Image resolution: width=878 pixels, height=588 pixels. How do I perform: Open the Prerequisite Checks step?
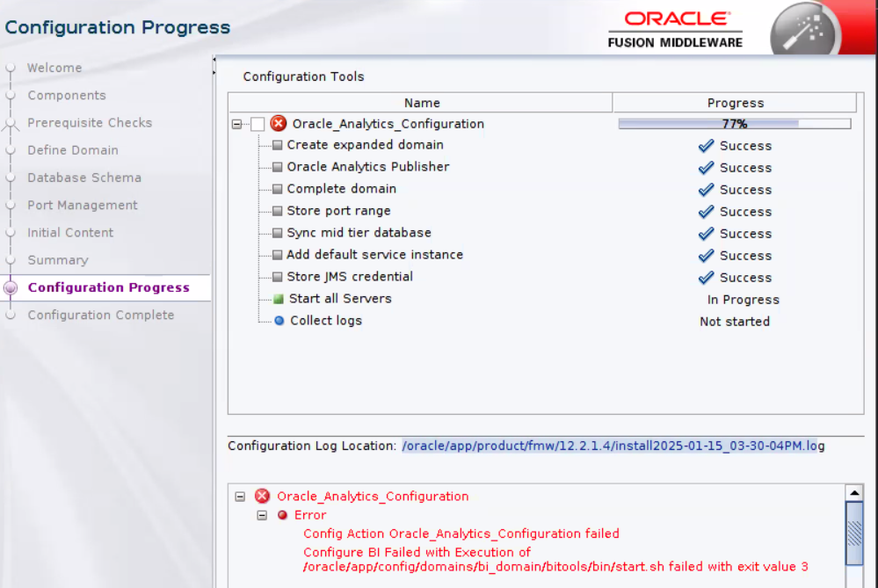coord(90,123)
